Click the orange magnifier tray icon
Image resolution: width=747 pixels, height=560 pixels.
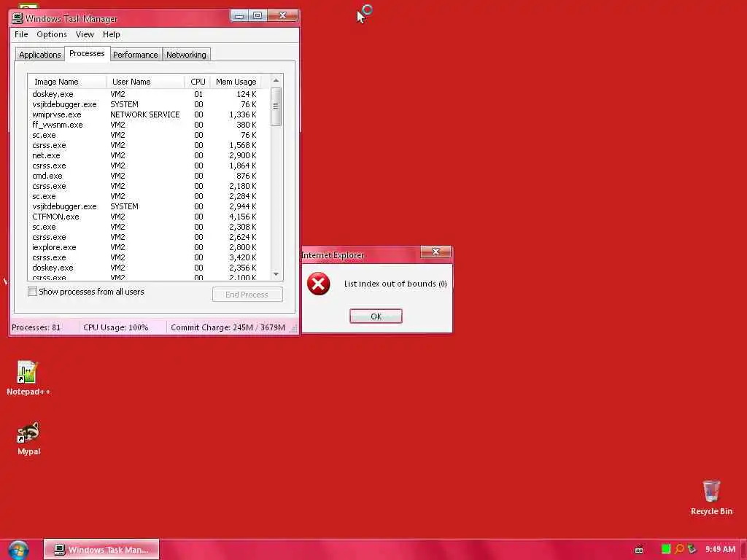(679, 549)
